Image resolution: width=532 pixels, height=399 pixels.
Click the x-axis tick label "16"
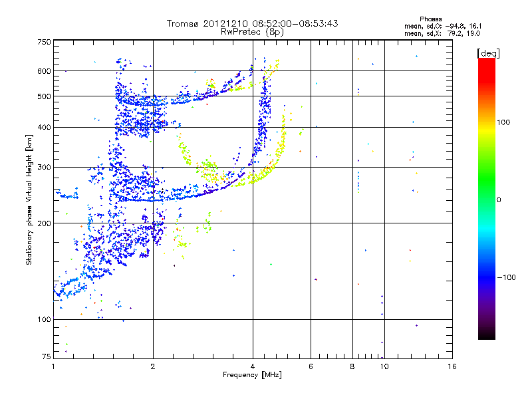click(452, 366)
